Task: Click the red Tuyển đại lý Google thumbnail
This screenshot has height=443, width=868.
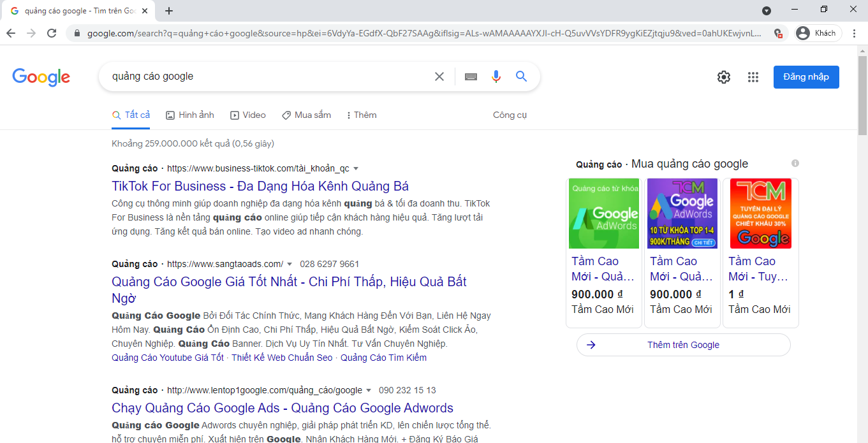Action: click(761, 214)
